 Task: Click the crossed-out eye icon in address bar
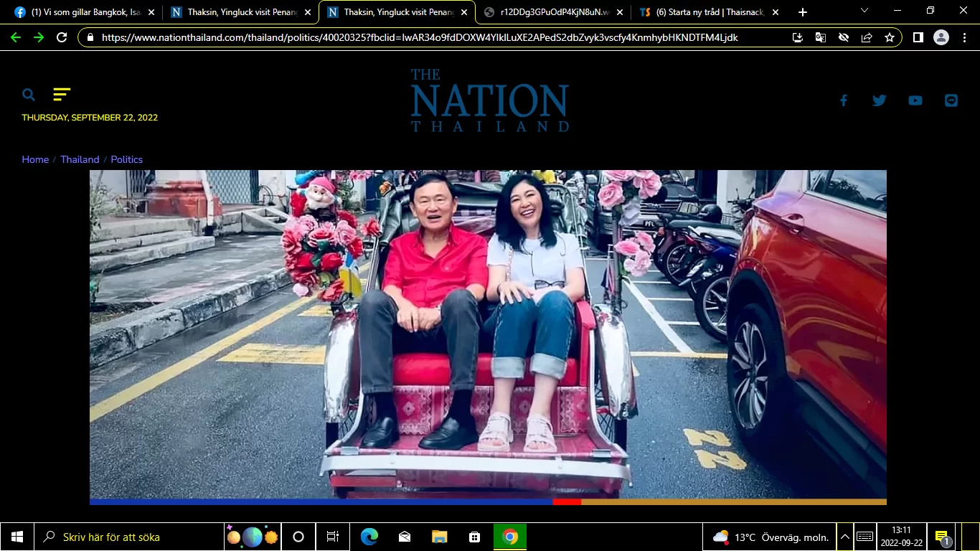pyautogui.click(x=844, y=37)
